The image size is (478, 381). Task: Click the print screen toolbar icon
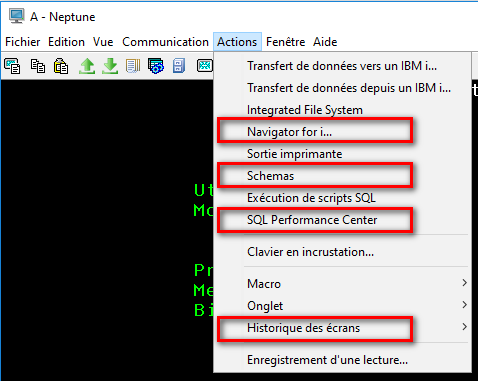point(12,65)
